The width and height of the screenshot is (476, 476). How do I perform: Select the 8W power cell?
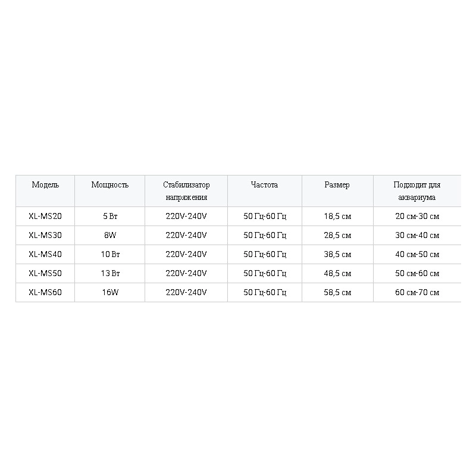[110, 235]
